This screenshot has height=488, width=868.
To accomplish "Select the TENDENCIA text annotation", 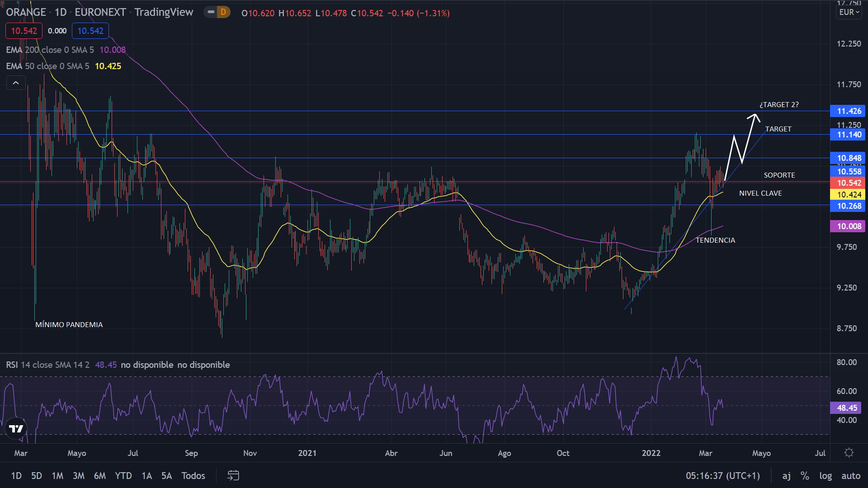I will point(715,240).
